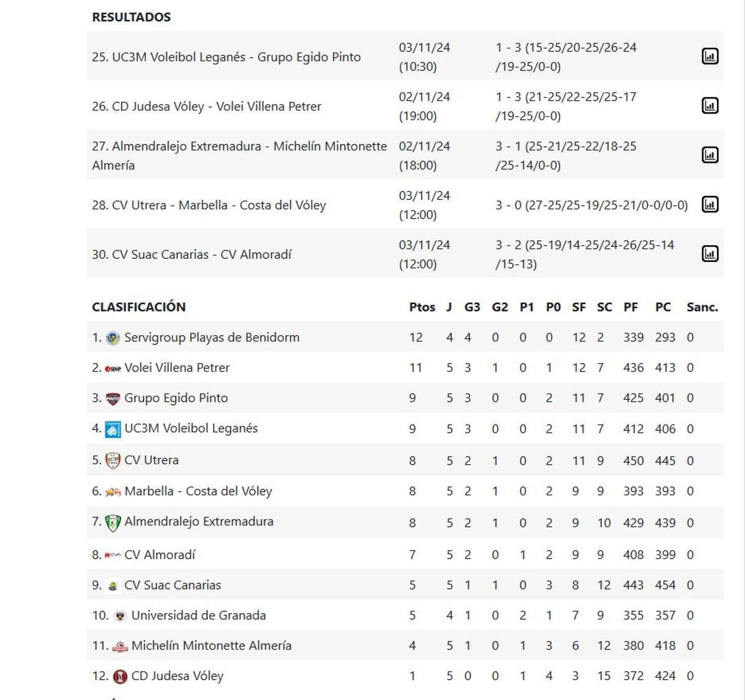
Task: Click the CD Judesa Vóley round logo
Action: (x=118, y=676)
